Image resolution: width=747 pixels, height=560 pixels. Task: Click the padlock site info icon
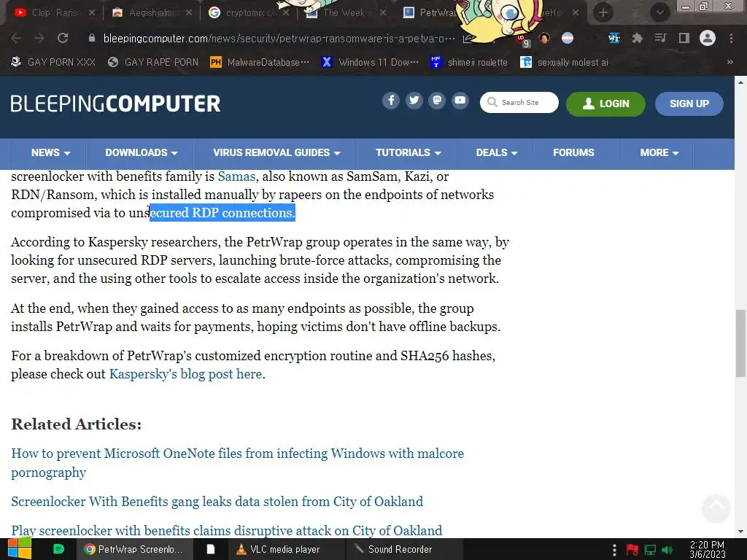click(x=92, y=38)
